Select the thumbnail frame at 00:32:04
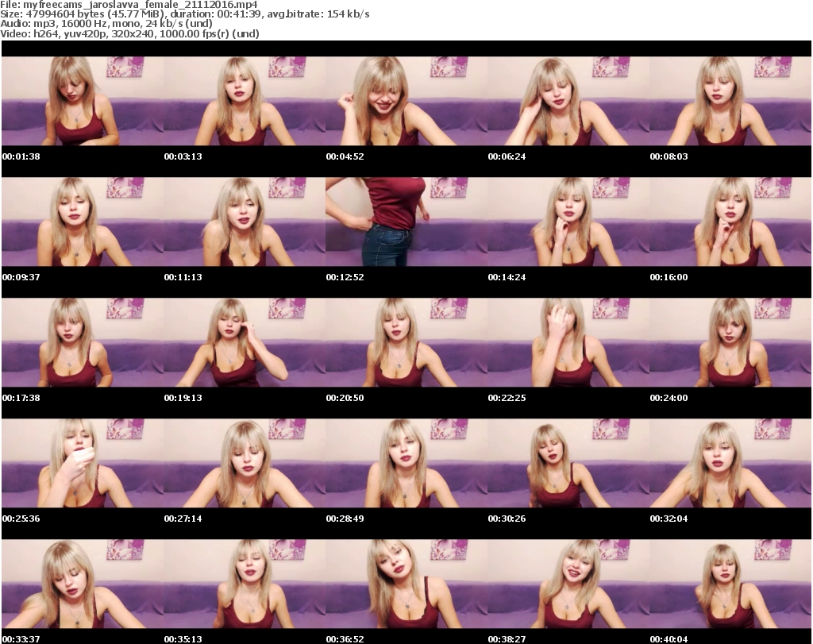Screen dimensions: 813x644 pyautogui.click(x=730, y=464)
